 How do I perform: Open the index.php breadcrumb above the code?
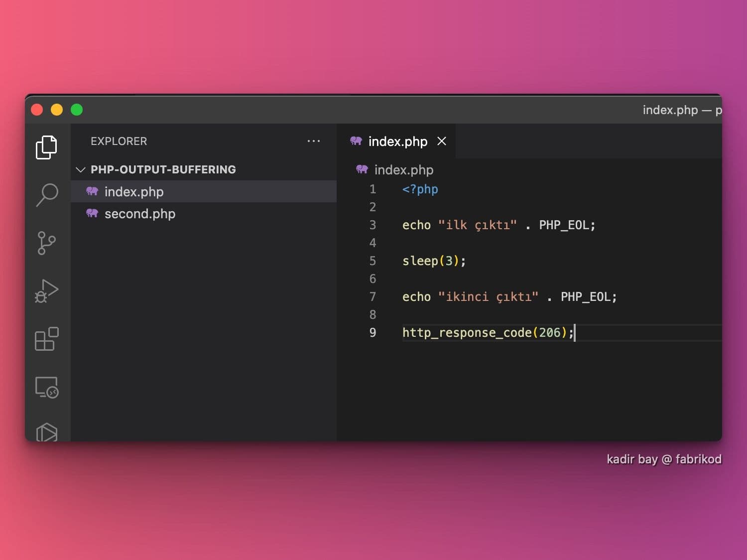pyautogui.click(x=403, y=170)
